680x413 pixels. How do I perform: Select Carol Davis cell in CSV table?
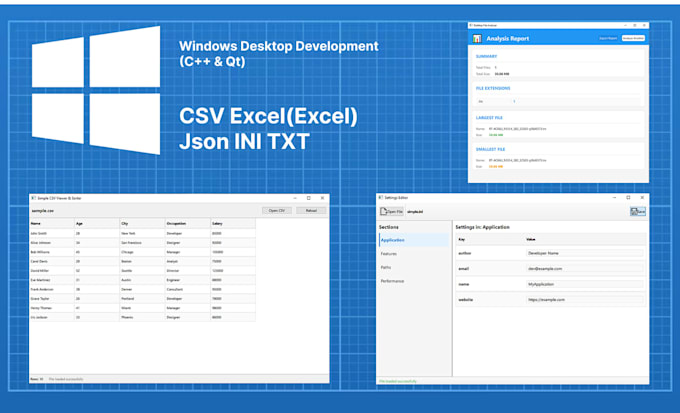52,262
